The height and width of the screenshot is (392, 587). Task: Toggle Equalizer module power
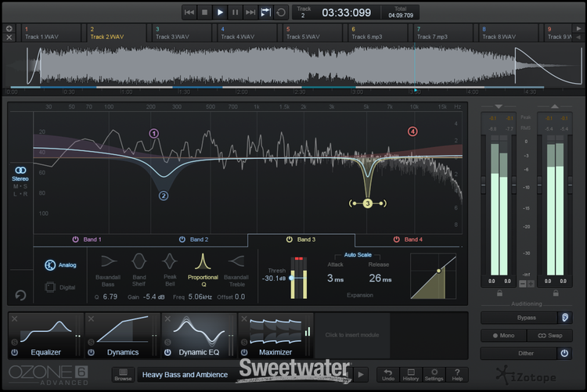pos(15,352)
